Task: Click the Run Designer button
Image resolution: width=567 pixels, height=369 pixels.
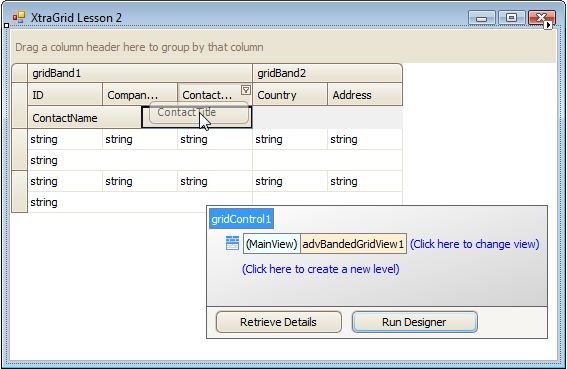Action: (x=414, y=322)
